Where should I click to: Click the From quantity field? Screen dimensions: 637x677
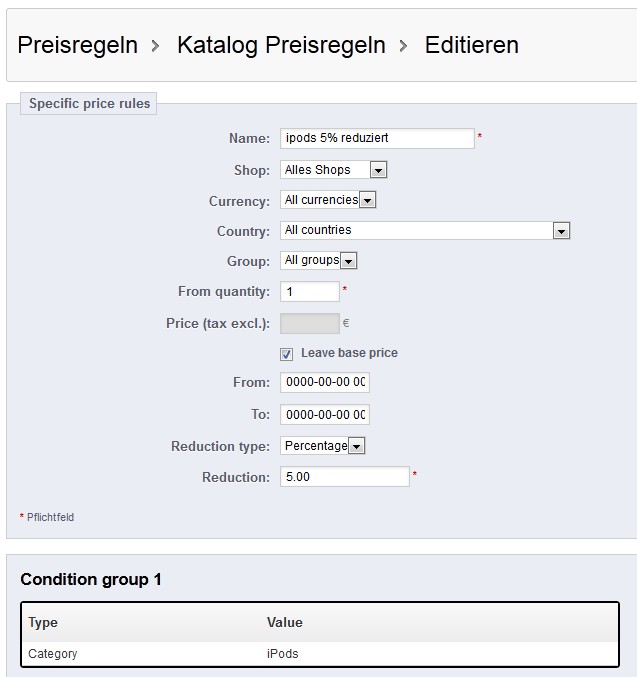coord(310,291)
